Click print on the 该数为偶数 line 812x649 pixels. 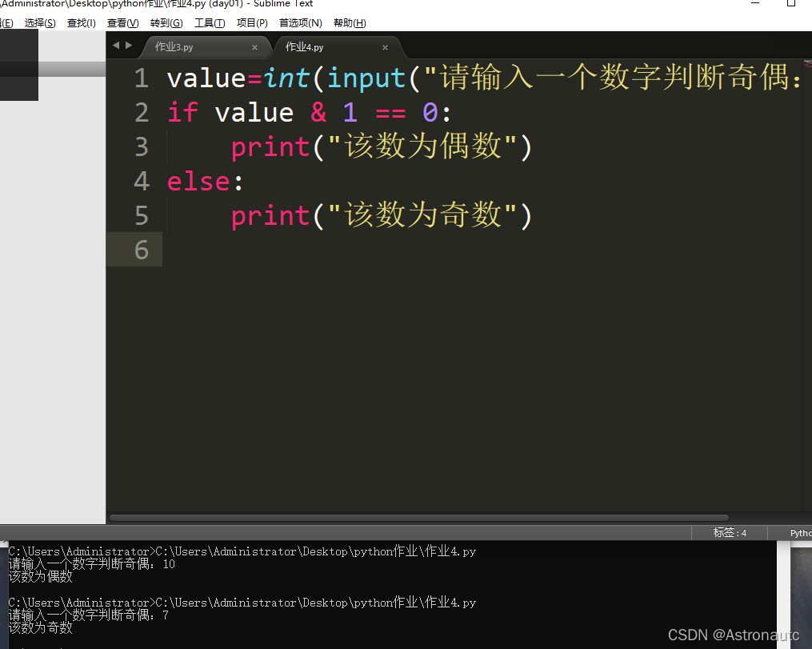coord(270,147)
